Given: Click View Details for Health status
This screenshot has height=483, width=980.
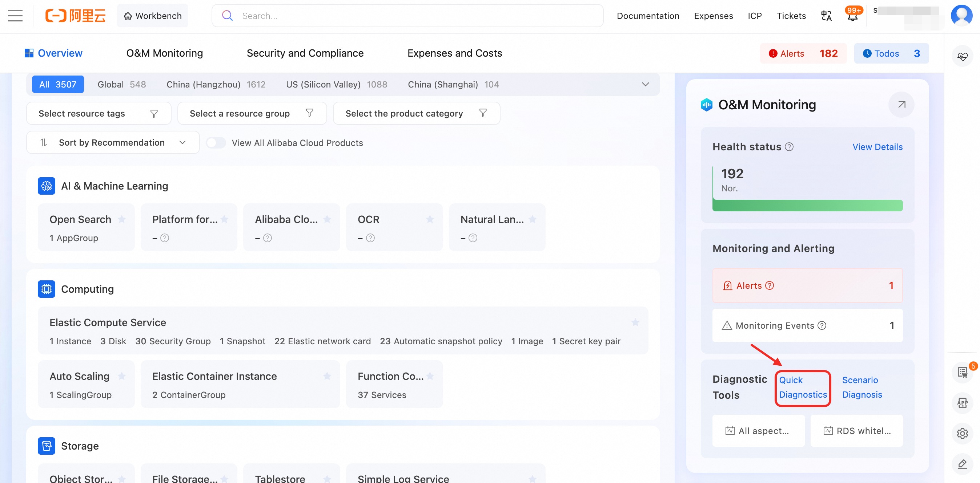Looking at the screenshot, I should point(877,147).
